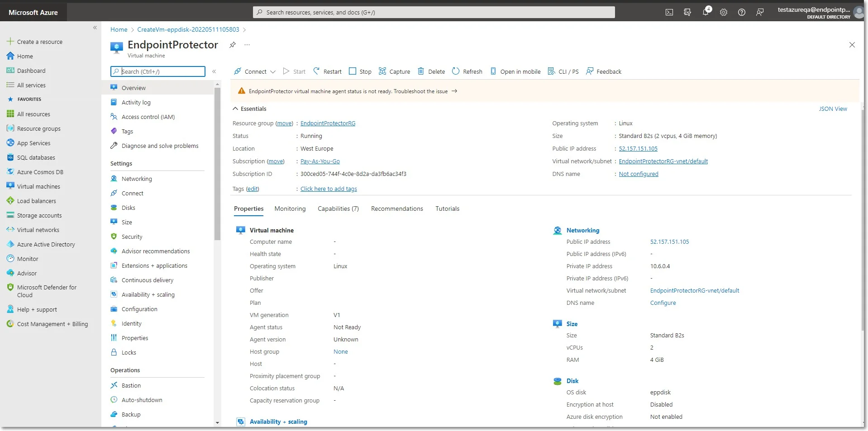The image size is (868, 431).
Task: Click the Start toolbar button
Action: pos(294,71)
